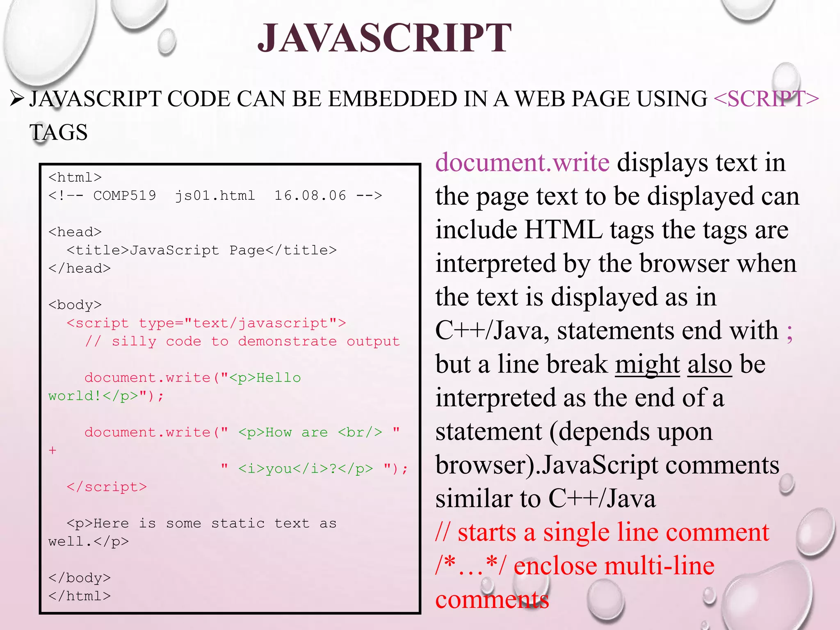
Task: Click the underlined word 'also'
Action: point(710,364)
